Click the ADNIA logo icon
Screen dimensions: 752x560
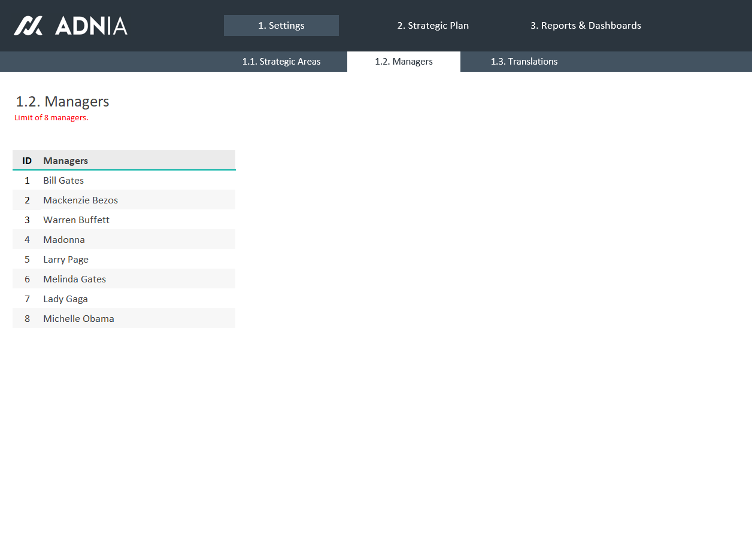pyautogui.click(x=28, y=26)
